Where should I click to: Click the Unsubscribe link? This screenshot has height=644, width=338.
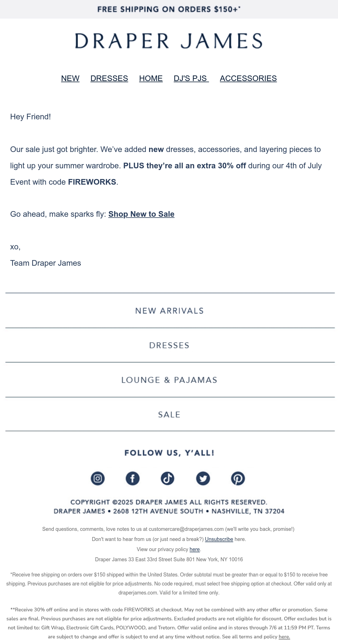pyautogui.click(x=219, y=539)
